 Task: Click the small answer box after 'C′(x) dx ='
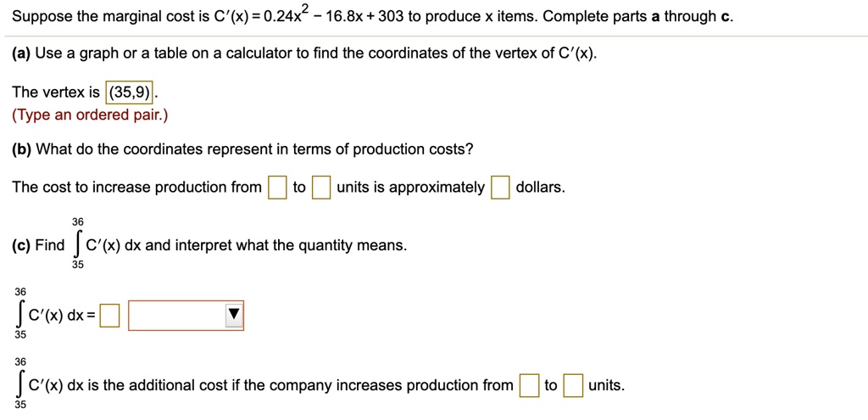(x=109, y=316)
